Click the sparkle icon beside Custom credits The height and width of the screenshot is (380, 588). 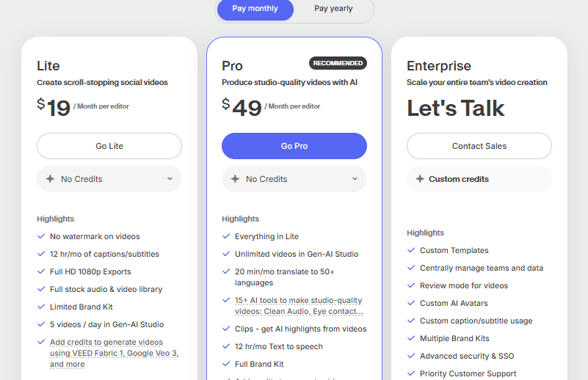(420, 179)
